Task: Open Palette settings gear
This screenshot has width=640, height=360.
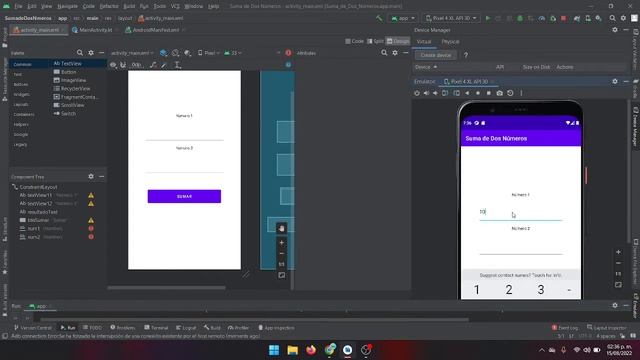Action: point(91,53)
